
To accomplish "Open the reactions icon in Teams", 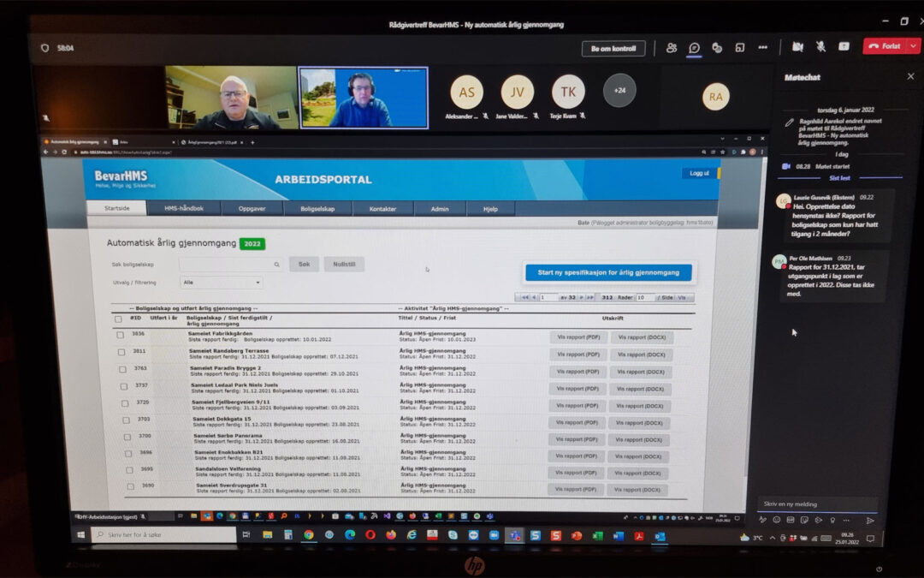I will click(x=717, y=47).
